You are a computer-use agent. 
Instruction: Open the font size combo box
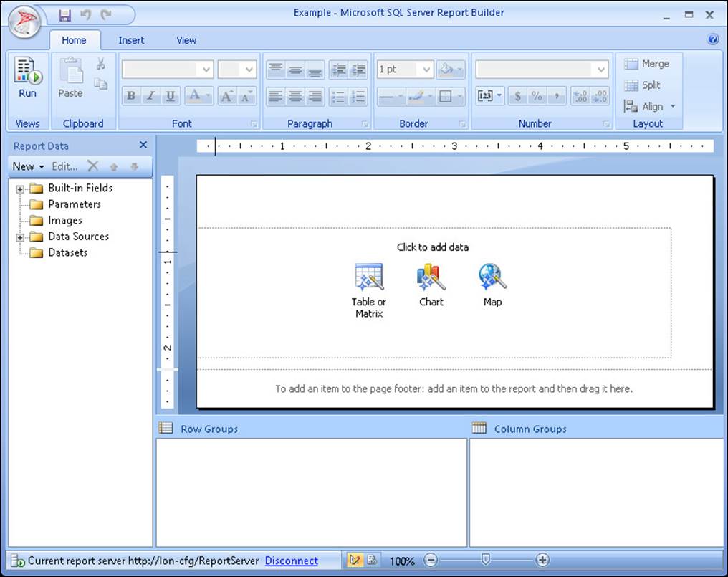coord(237,70)
